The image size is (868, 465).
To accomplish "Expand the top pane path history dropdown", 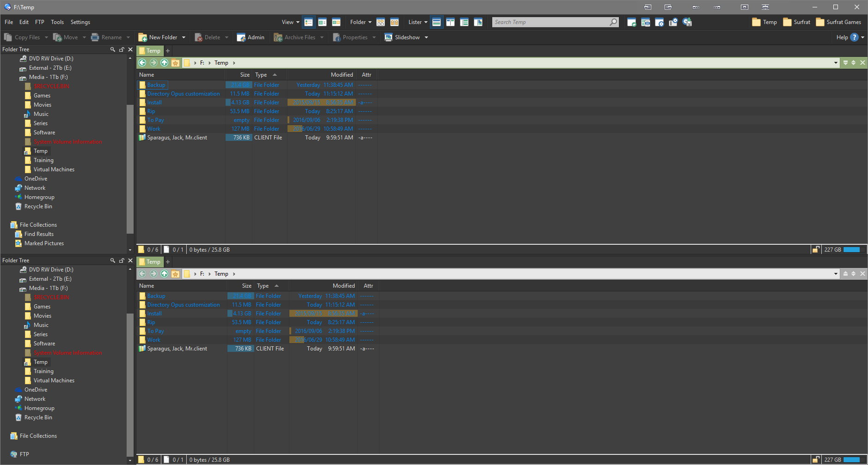I will point(836,63).
